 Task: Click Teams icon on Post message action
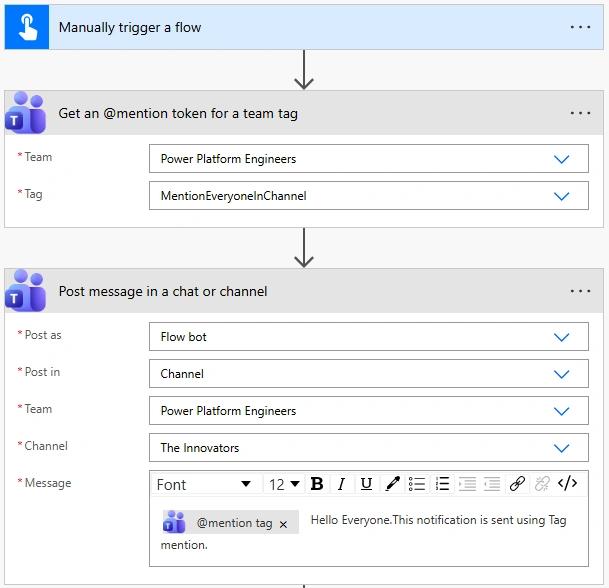point(26,291)
